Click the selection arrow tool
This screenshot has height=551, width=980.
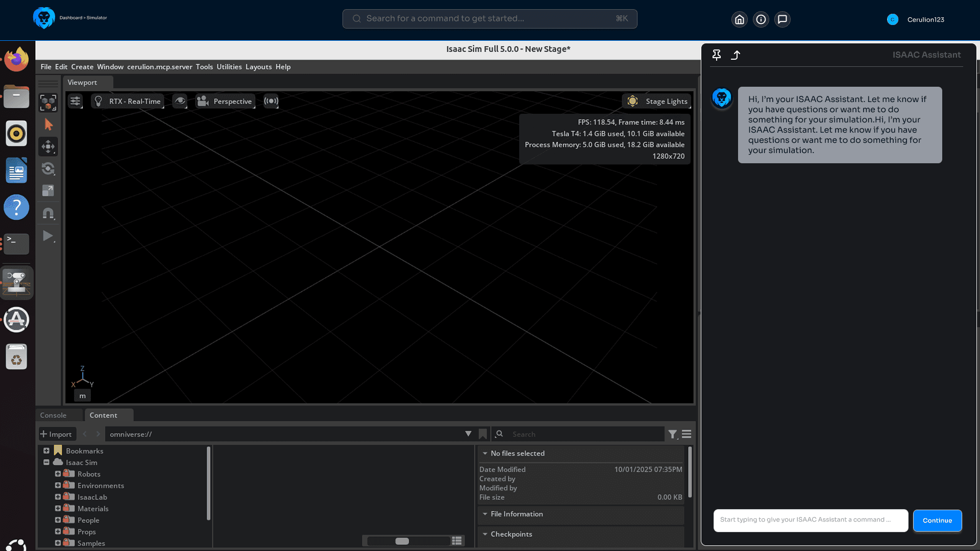point(48,124)
